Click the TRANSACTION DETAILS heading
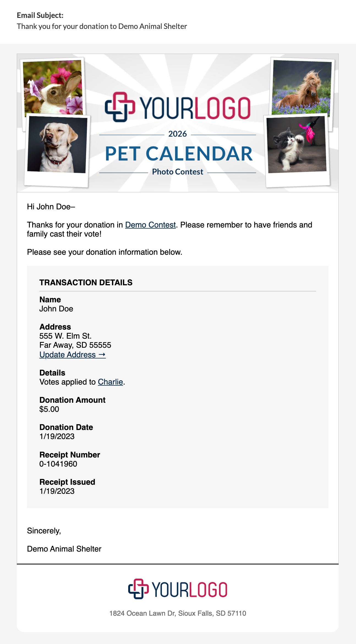 86,283
